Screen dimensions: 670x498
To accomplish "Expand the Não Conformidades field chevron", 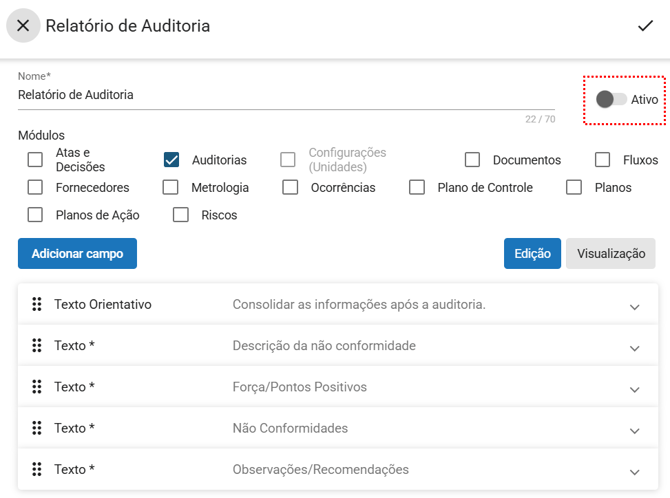I will coord(634,430).
